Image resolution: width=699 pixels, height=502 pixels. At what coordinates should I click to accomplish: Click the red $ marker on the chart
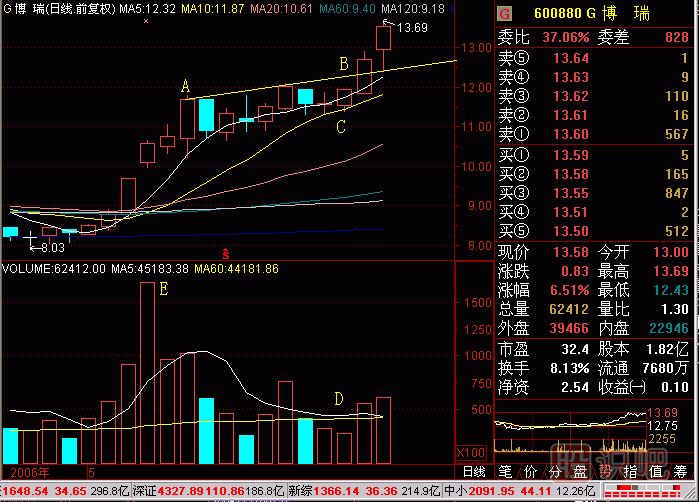226,252
